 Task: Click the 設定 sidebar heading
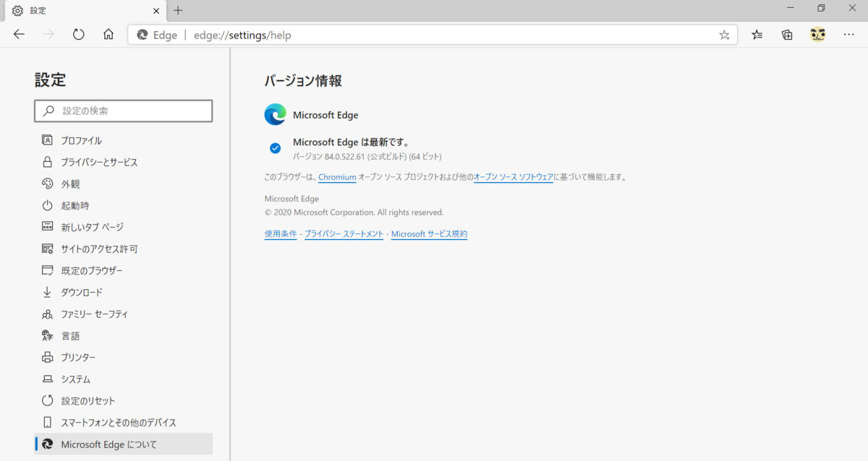[x=50, y=80]
